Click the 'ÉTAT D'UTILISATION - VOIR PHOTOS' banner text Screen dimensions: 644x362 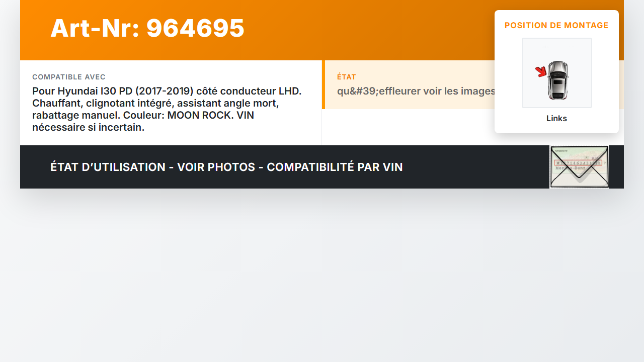coord(153,167)
